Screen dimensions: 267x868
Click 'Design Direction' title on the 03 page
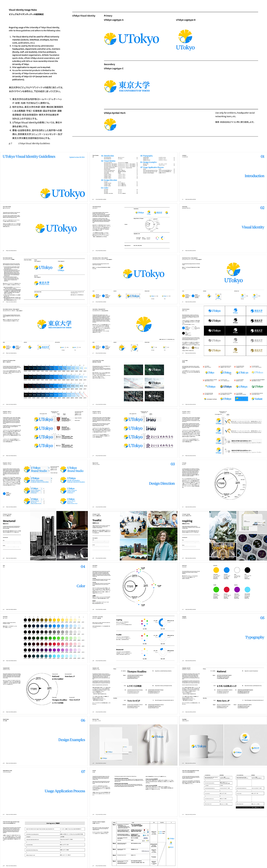tap(162, 484)
